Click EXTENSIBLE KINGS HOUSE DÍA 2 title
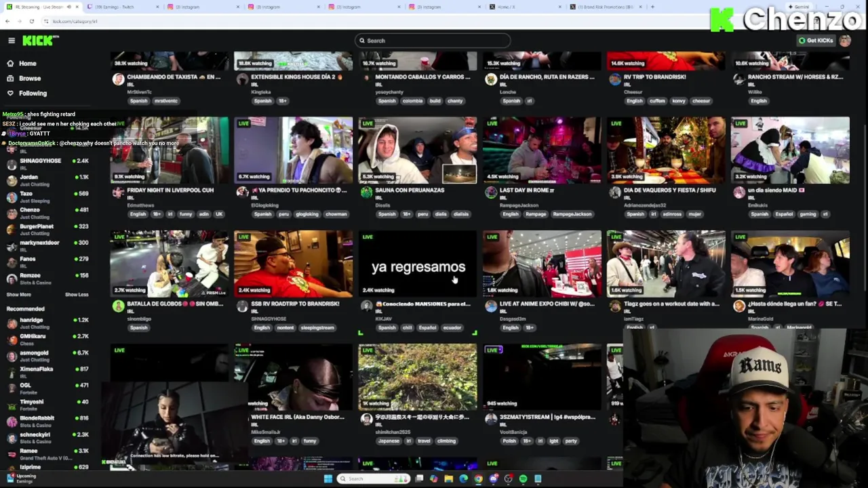868x488 pixels. [296, 77]
